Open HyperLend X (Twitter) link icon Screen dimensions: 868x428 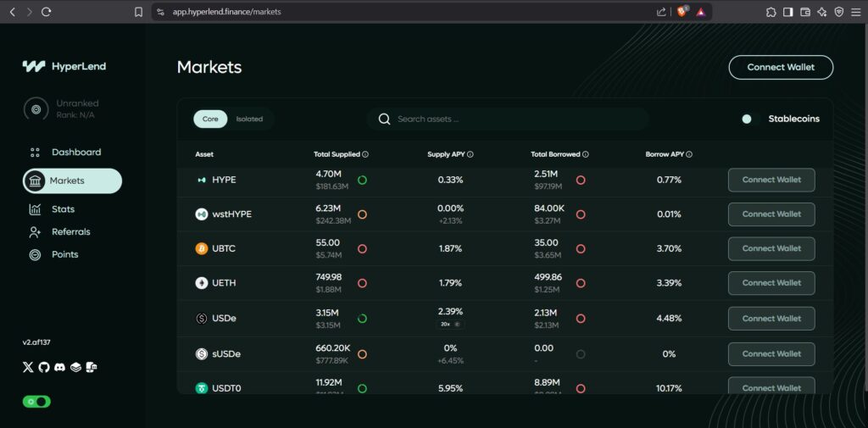point(28,367)
